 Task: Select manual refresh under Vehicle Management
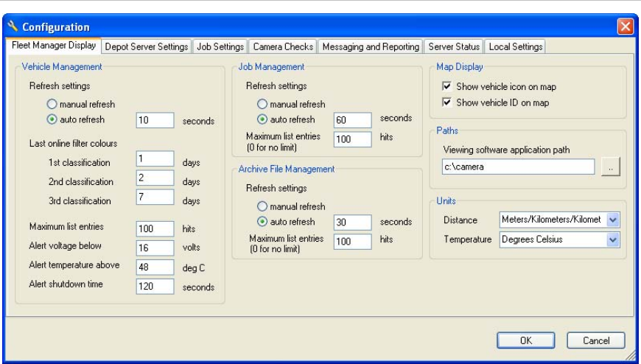[52, 105]
